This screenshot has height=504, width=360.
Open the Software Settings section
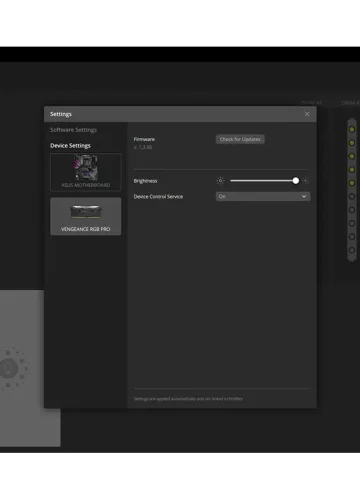pyautogui.click(x=73, y=130)
